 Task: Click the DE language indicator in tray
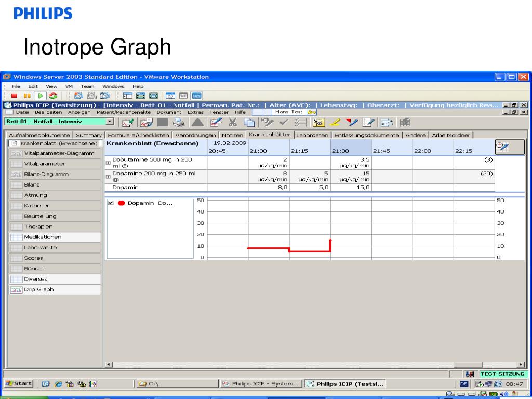pyautogui.click(x=463, y=384)
